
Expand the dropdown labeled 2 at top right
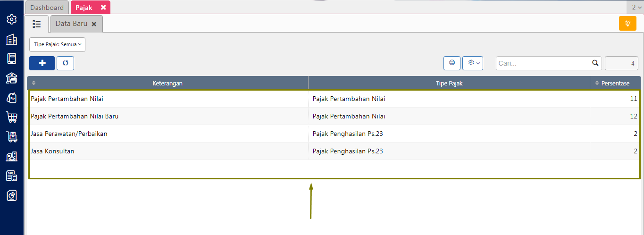click(636, 7)
